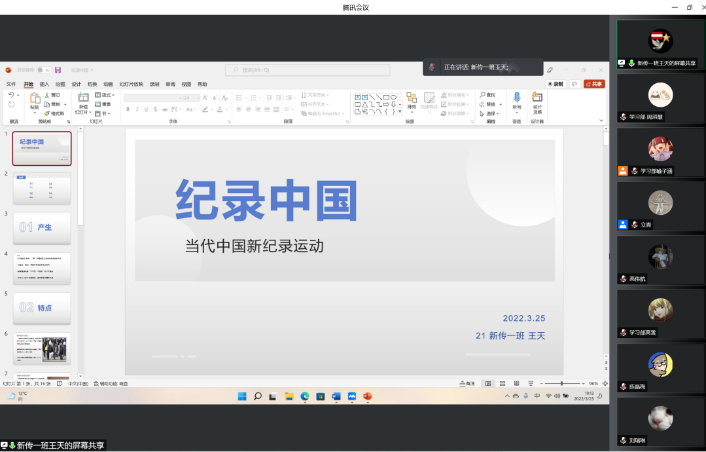Viewport: 706px width, 452px height.
Task: Toggle the Notes pane in status bar
Action: click(x=467, y=383)
